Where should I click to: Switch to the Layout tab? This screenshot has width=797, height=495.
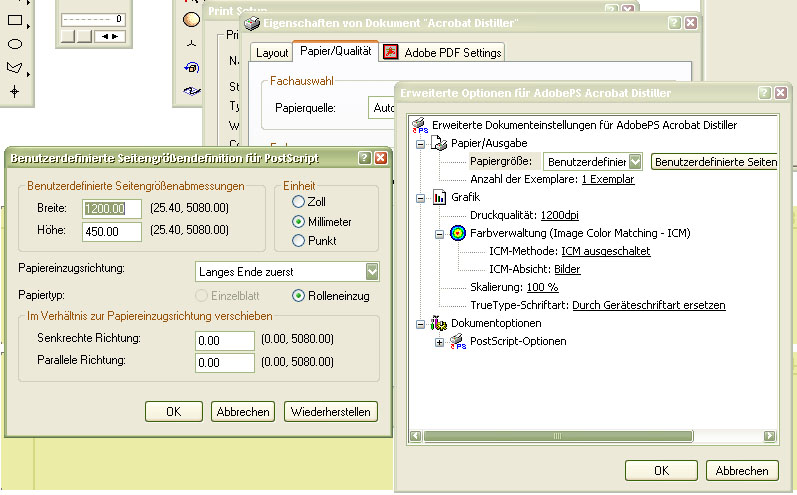pos(271,53)
